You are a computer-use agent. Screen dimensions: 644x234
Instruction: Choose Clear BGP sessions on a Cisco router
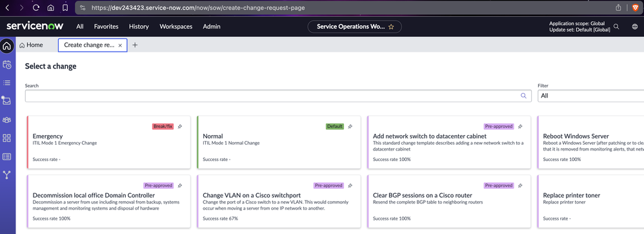449,202
